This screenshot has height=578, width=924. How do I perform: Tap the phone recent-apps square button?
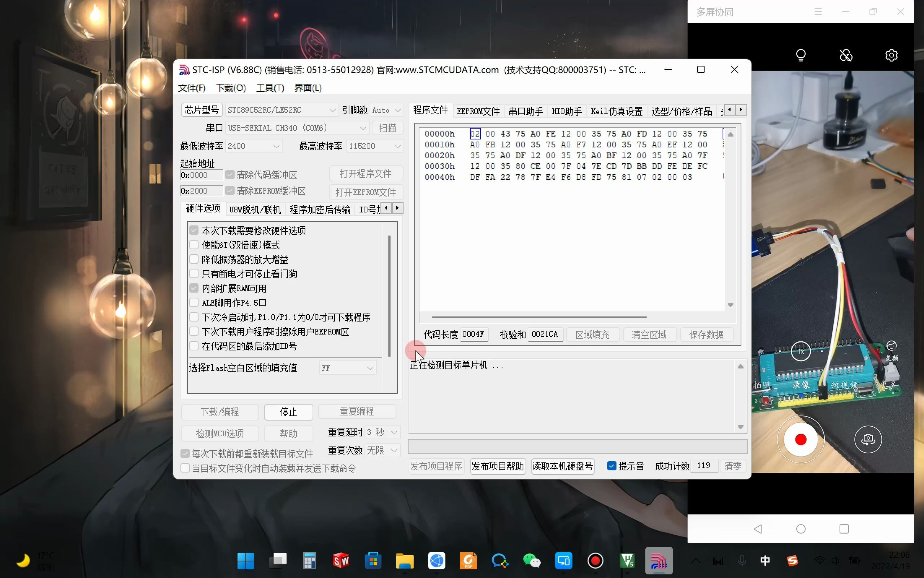click(x=844, y=529)
